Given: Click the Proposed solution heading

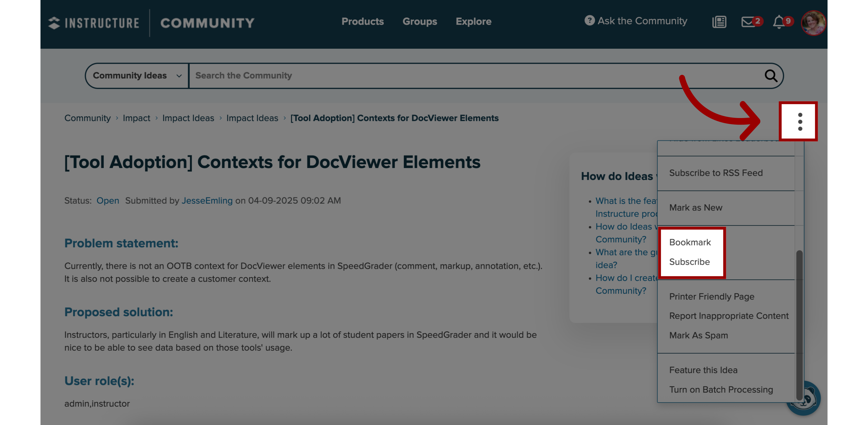Looking at the screenshot, I should pos(118,312).
